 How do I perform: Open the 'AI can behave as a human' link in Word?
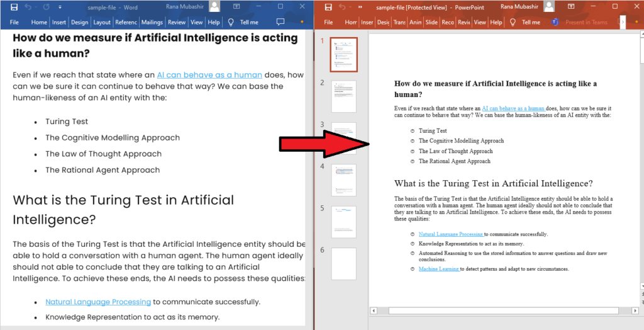[x=209, y=74]
